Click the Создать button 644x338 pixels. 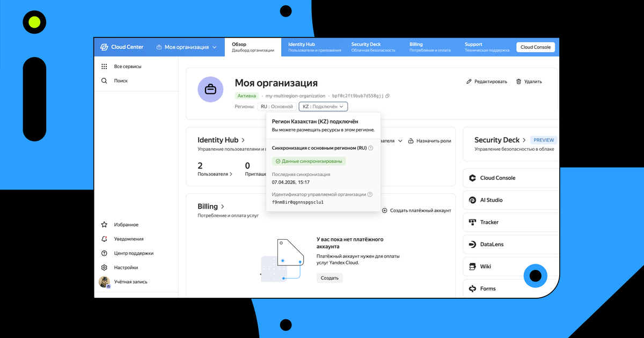pyautogui.click(x=330, y=278)
